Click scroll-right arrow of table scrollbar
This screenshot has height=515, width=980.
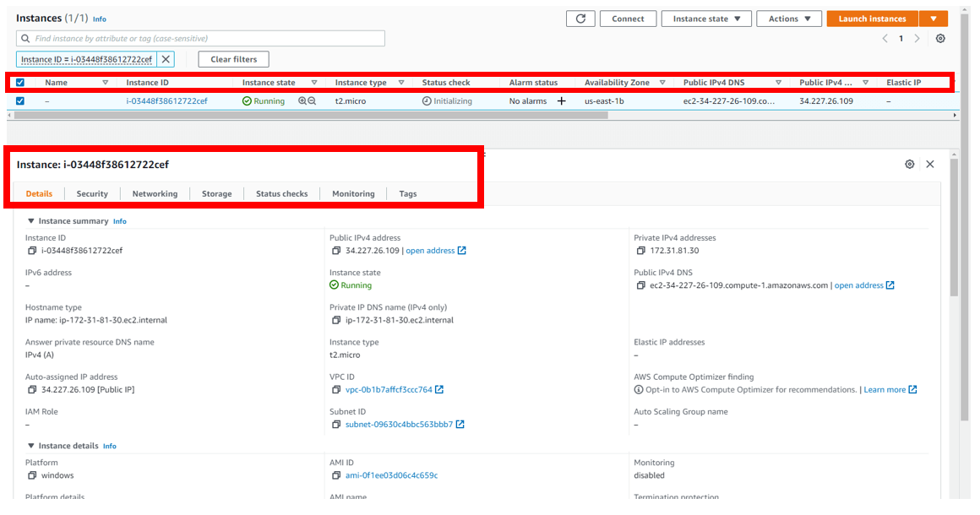(x=955, y=116)
